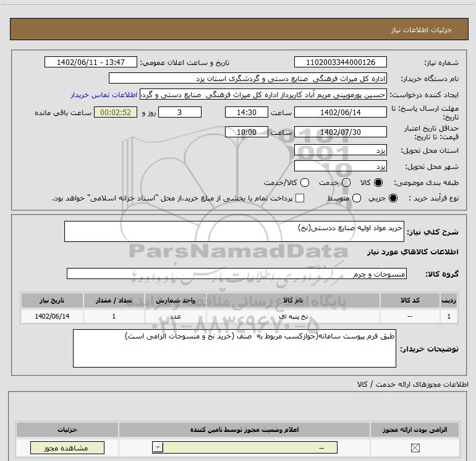Click the نام دستگاه خریدار field
Image resolution: width=476 pixels, height=461 pixels.
(x=248, y=79)
